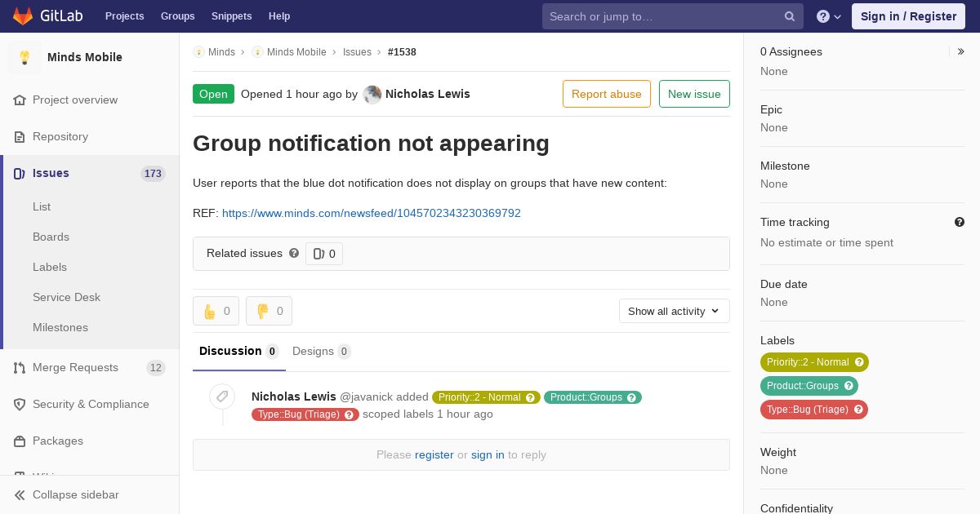980x514 pixels.
Task: Open the Snippets menu
Action: 231,16
